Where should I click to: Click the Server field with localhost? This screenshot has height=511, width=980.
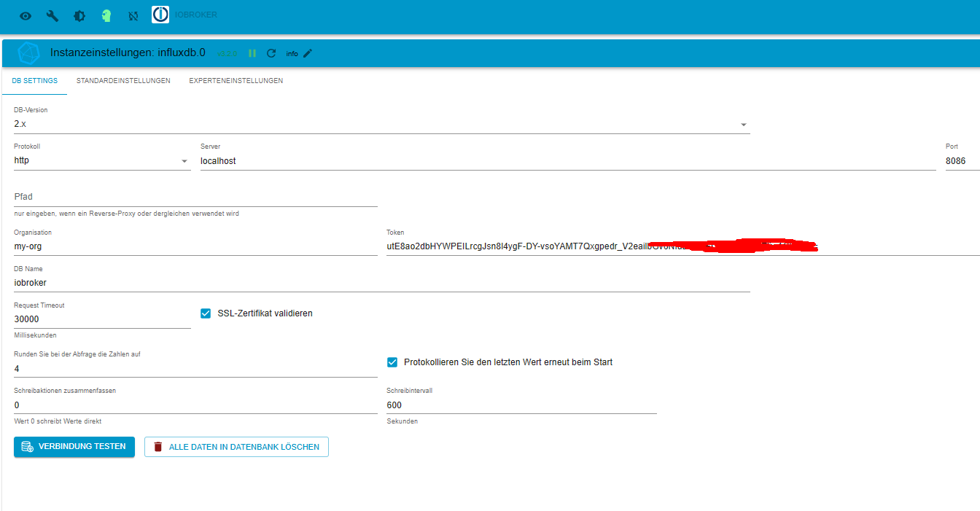tap(568, 161)
